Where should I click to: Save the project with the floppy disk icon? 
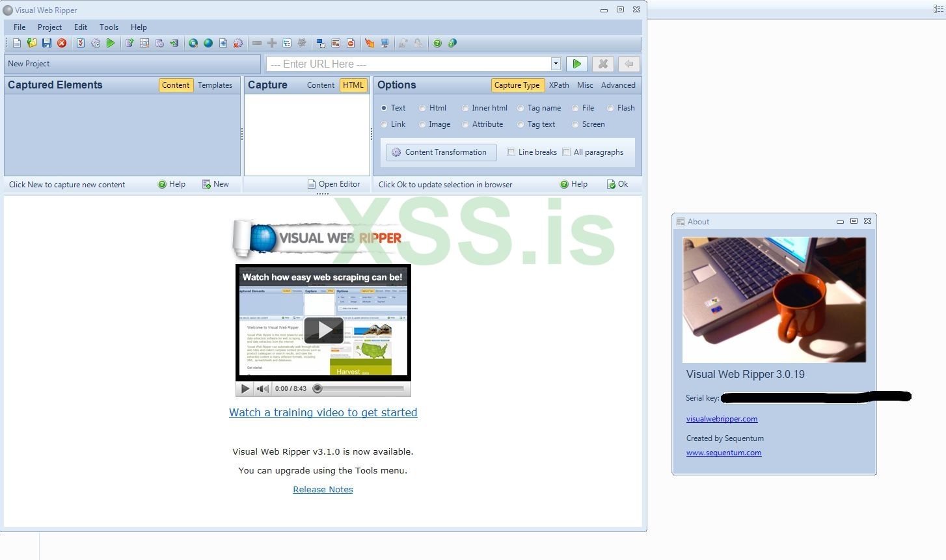[x=47, y=43]
